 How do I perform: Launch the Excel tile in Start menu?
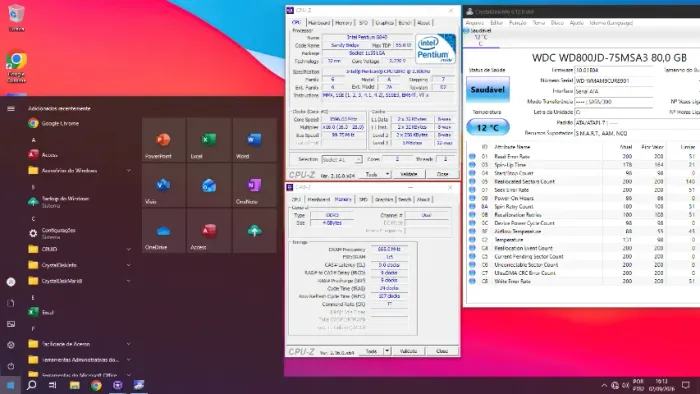[x=209, y=140]
